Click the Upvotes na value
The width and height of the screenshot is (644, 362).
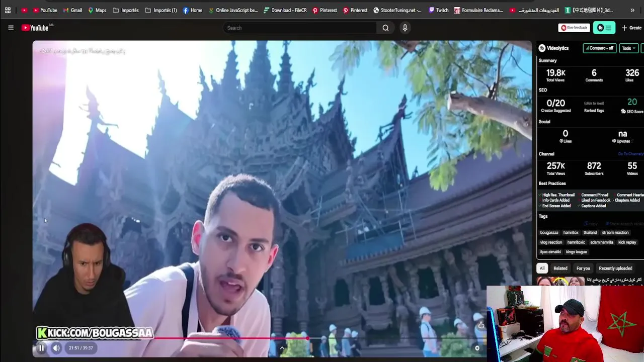point(622,134)
